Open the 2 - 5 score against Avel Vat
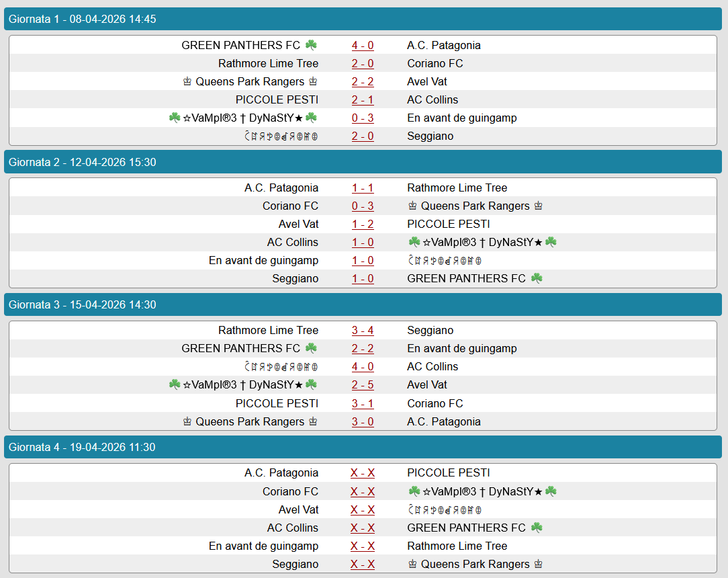The width and height of the screenshot is (728, 578). pos(363,385)
